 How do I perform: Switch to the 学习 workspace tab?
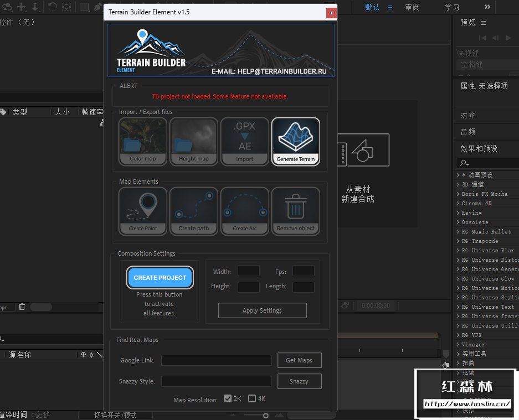452,7
